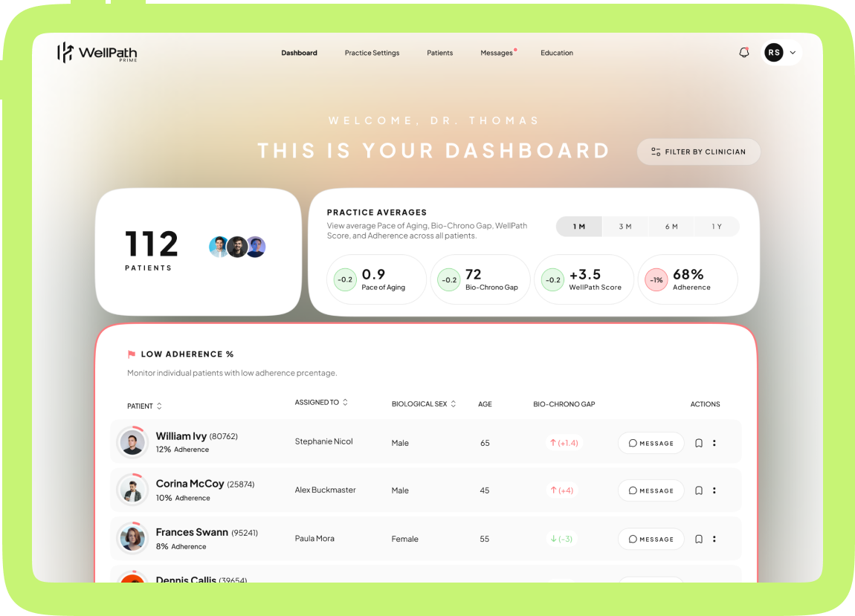Viewport: 855px width, 616px height.
Task: Message patient Frances Swann
Action: coord(651,539)
